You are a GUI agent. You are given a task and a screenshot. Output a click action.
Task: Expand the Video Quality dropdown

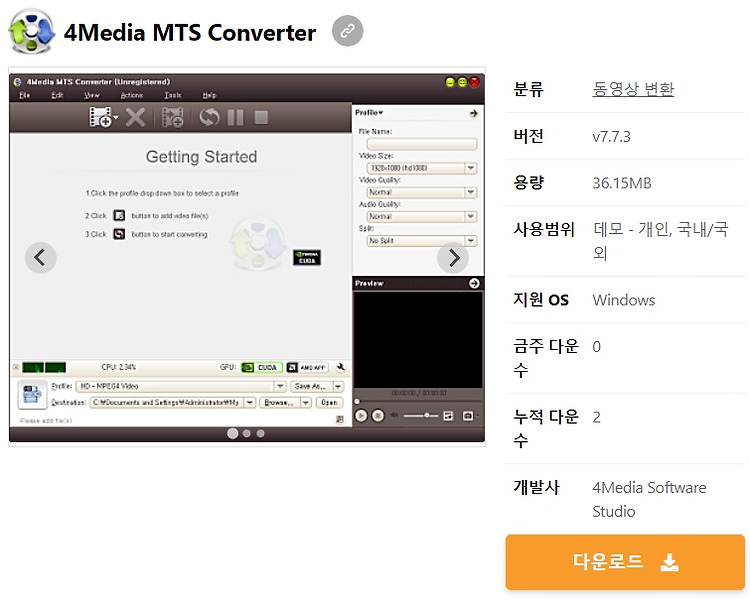pos(471,192)
